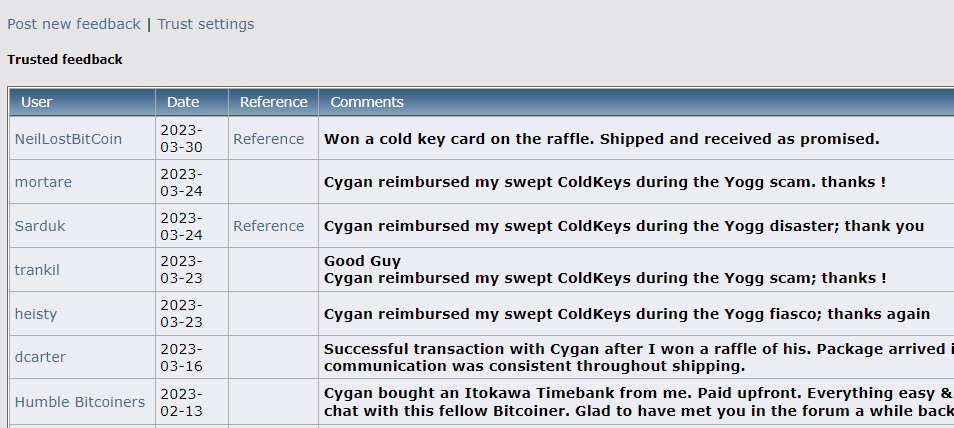Open Reference link in Sarduk's row
The width and height of the screenshot is (954, 428).
coord(268,226)
